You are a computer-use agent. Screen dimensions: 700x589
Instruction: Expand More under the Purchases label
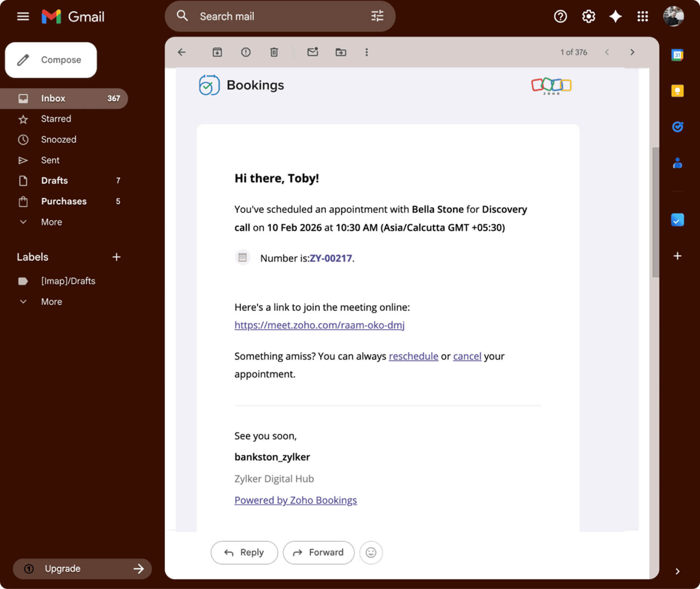pyautogui.click(x=51, y=222)
